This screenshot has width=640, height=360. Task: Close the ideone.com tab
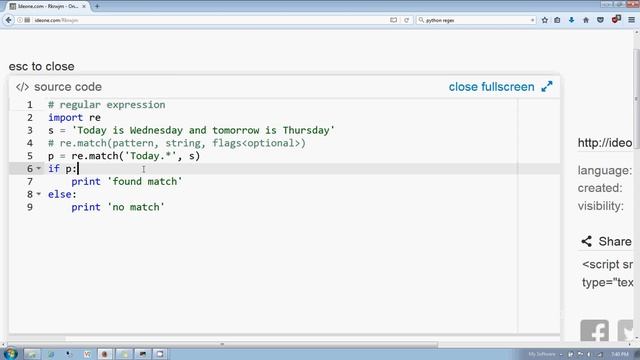[84, 6]
